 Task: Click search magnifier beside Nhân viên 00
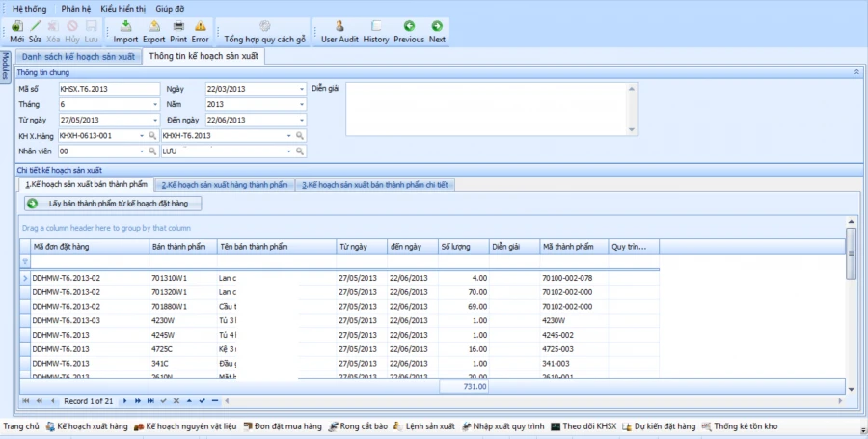click(x=152, y=151)
